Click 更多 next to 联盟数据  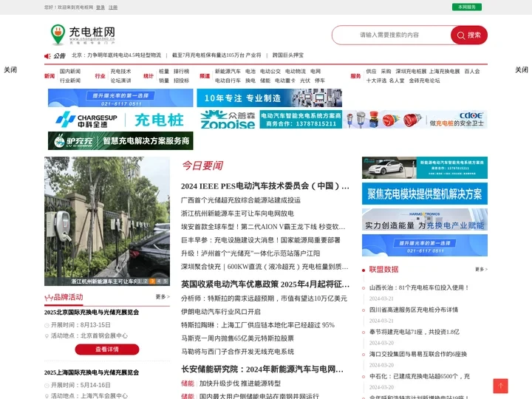coord(481,269)
